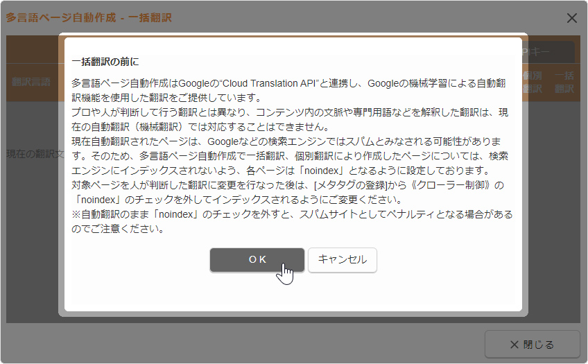Close the 多言語ページ自動作成 window with the X icon
The width and height of the screenshot is (588, 364).
point(571,18)
